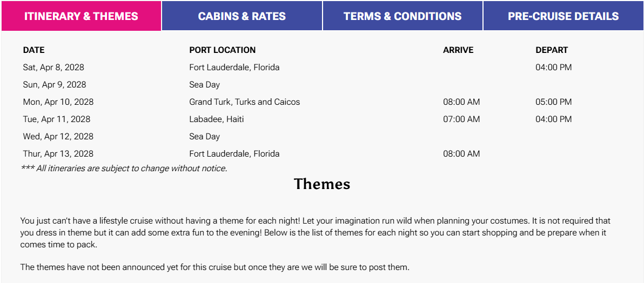Click the 07:00 AM arrival time
This screenshot has width=644, height=283.
pos(461,119)
